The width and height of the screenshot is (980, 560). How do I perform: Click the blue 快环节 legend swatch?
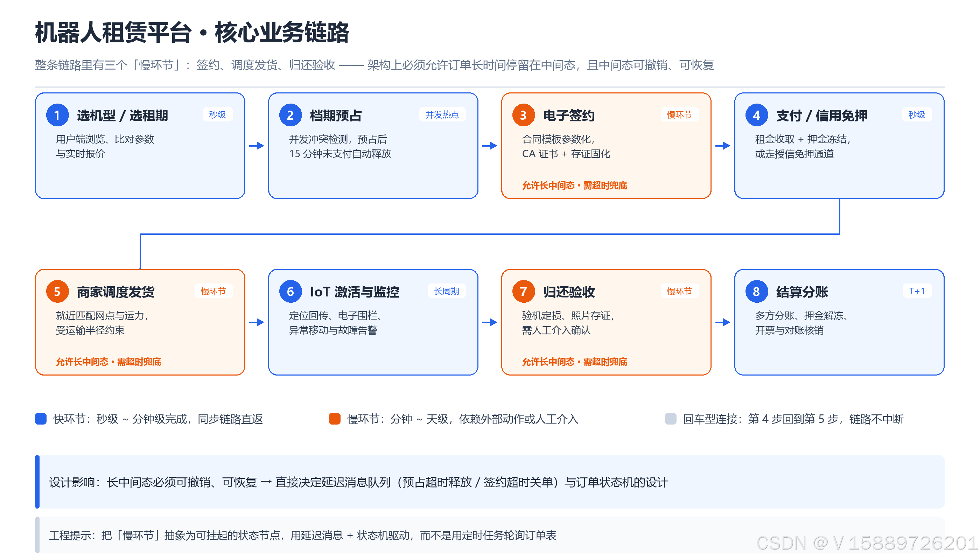coord(41,419)
